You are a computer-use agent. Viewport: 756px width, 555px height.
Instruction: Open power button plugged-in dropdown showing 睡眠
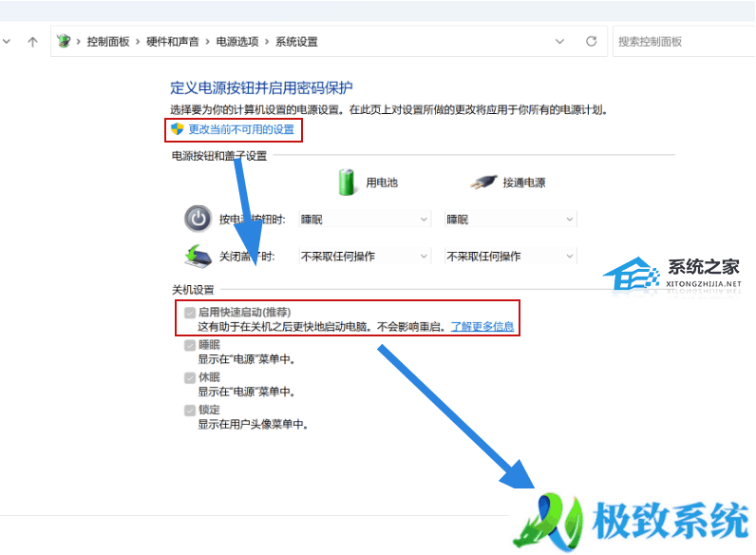click(510, 220)
